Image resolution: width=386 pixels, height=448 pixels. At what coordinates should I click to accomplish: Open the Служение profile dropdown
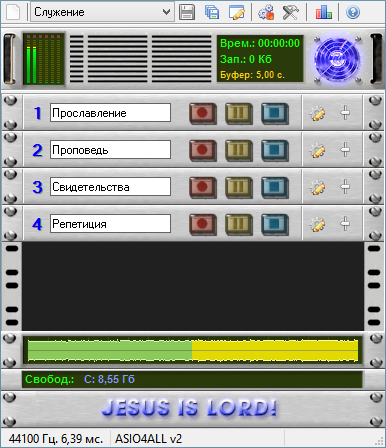point(102,12)
